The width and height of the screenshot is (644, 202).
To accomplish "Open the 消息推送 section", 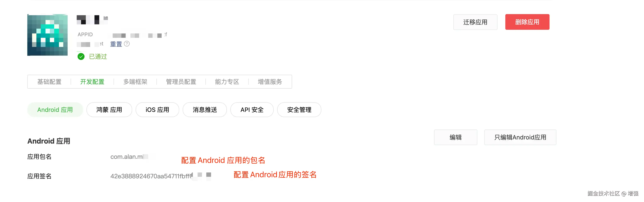I will point(205,110).
